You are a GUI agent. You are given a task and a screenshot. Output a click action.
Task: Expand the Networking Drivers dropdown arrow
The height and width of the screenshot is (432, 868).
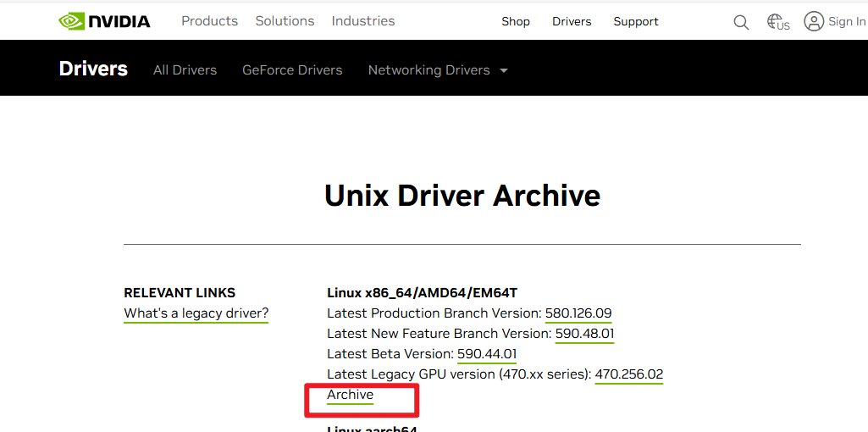click(504, 71)
